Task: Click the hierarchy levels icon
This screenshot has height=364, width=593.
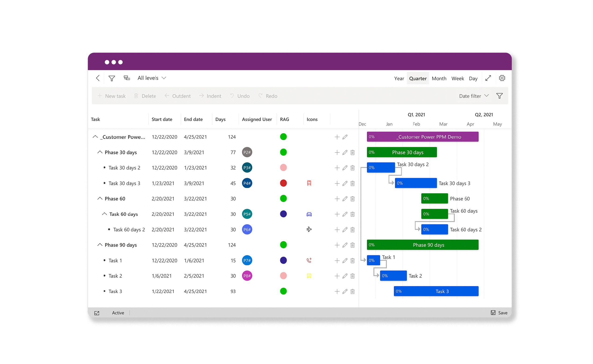Action: coord(127,78)
